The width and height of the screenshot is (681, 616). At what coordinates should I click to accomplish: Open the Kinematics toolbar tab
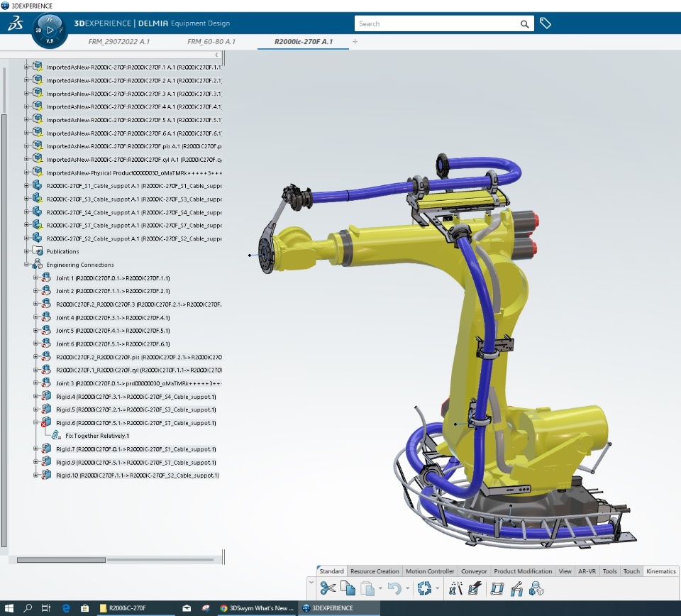point(660,571)
